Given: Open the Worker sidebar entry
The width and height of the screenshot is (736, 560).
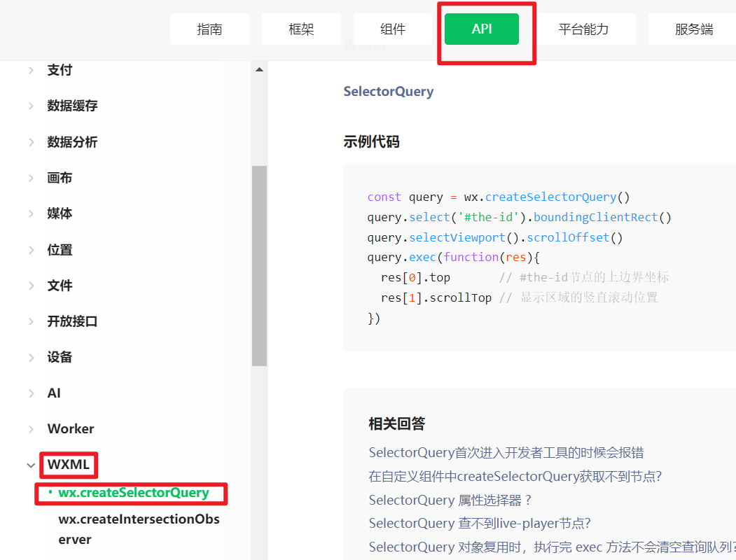Looking at the screenshot, I should click(71, 429).
